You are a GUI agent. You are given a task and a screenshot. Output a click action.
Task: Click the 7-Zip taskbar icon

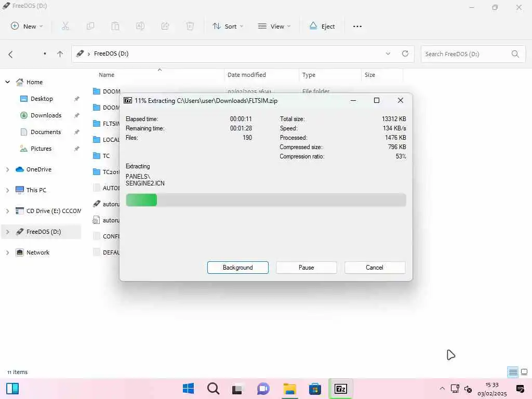coord(341,389)
